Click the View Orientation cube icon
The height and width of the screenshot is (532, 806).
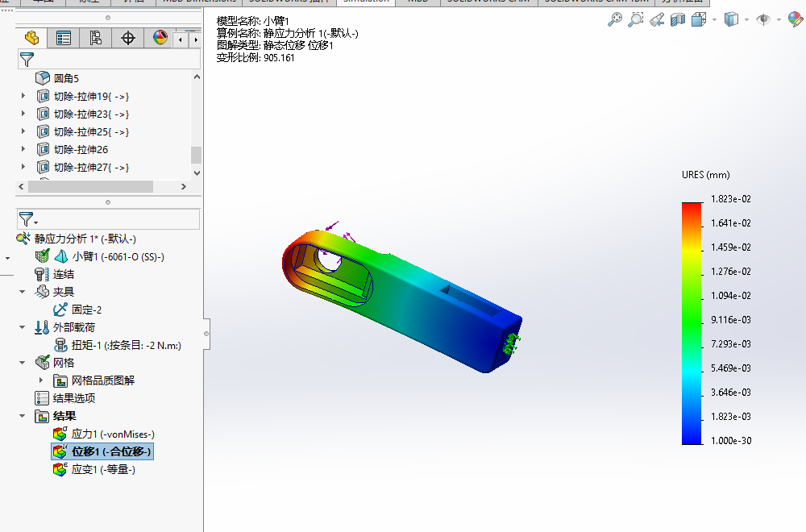[x=699, y=19]
